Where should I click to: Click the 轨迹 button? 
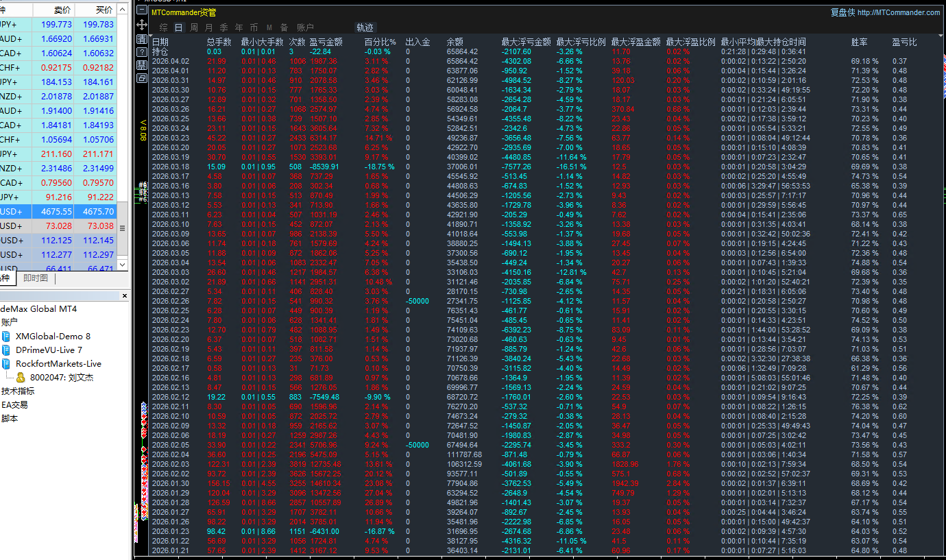coord(365,27)
